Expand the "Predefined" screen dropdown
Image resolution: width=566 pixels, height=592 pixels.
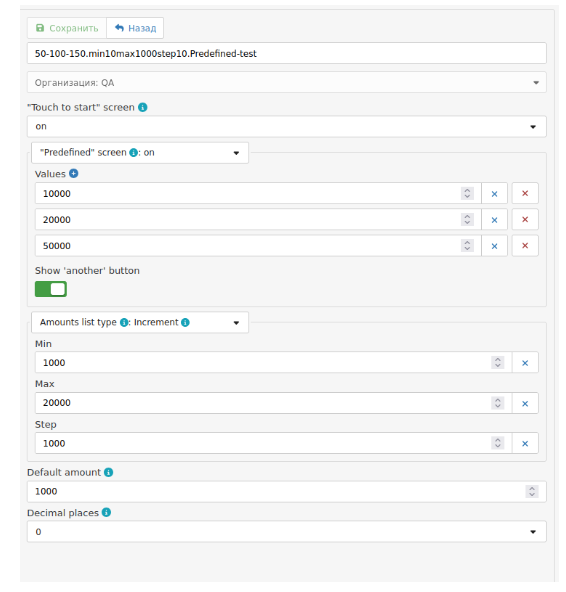tap(140, 153)
